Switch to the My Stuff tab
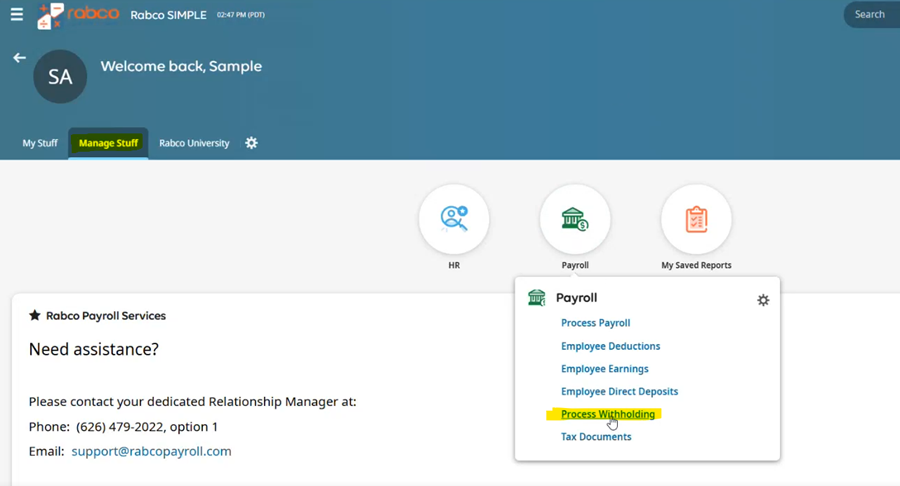The height and width of the screenshot is (486, 900). click(40, 143)
